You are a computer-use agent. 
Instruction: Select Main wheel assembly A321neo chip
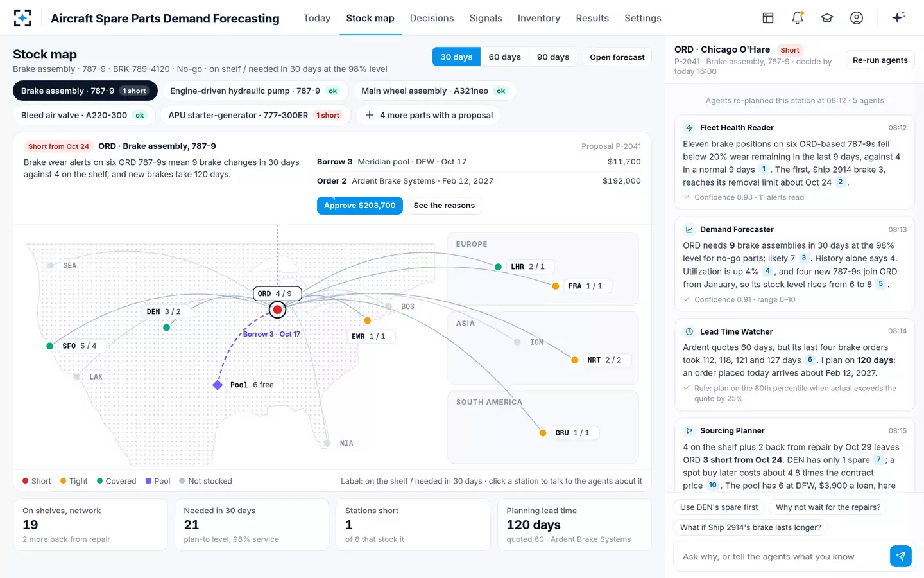pyautogui.click(x=434, y=91)
